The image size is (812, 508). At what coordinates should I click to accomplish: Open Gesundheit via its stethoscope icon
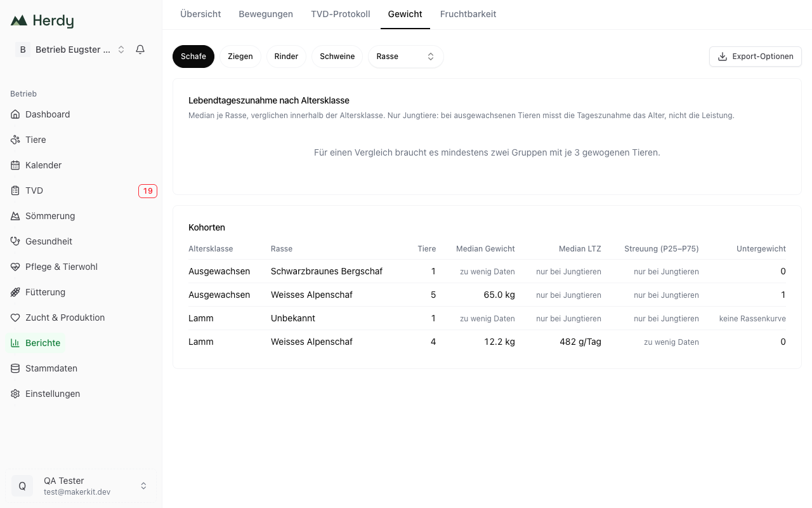(16, 241)
